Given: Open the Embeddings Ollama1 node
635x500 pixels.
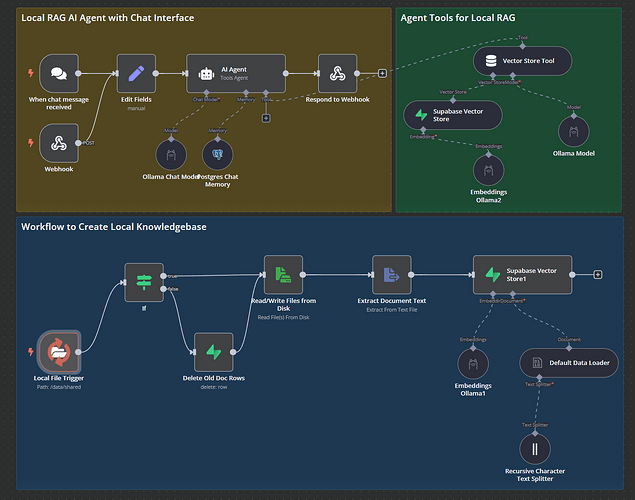Looking at the screenshot, I should click(473, 364).
